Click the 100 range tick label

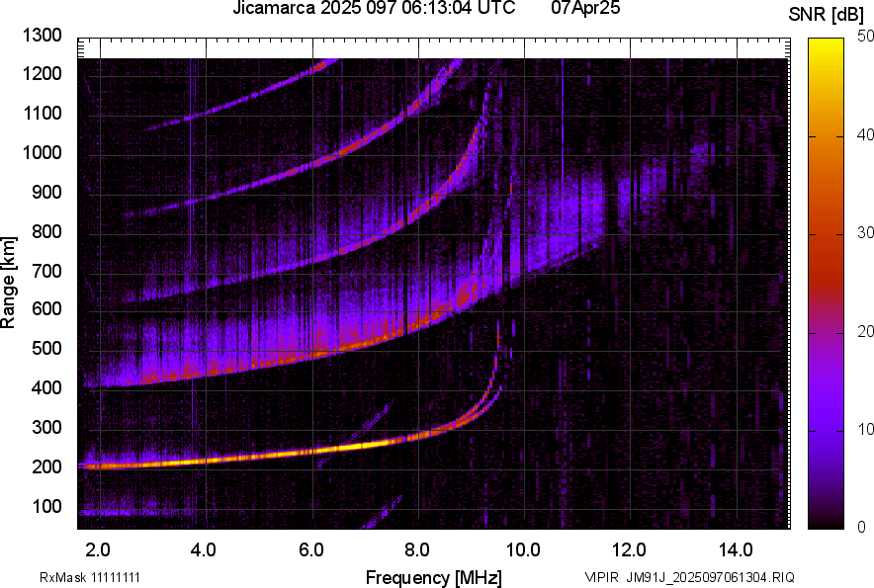[46, 506]
